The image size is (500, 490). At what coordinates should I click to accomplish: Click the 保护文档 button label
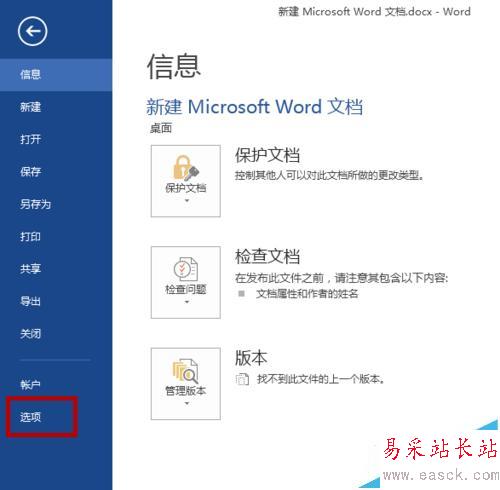click(x=186, y=188)
